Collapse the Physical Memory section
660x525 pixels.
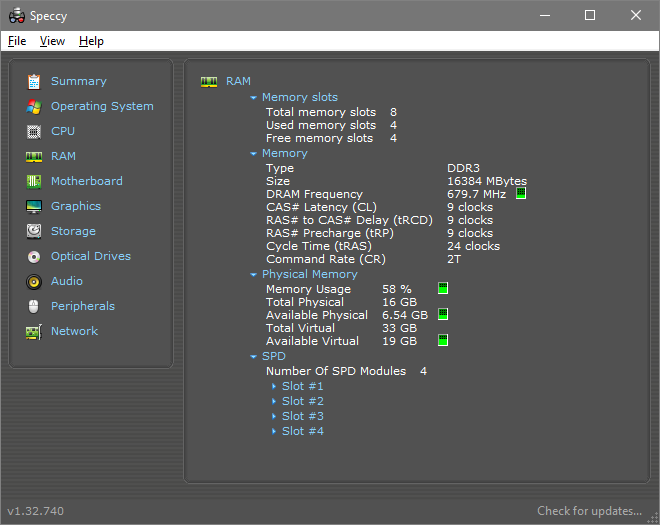253,274
